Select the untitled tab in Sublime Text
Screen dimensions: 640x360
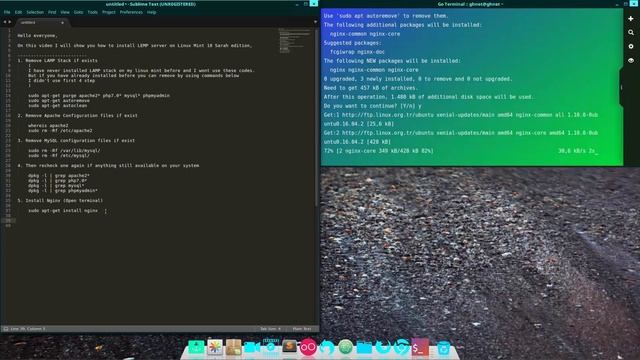pyautogui.click(x=41, y=22)
